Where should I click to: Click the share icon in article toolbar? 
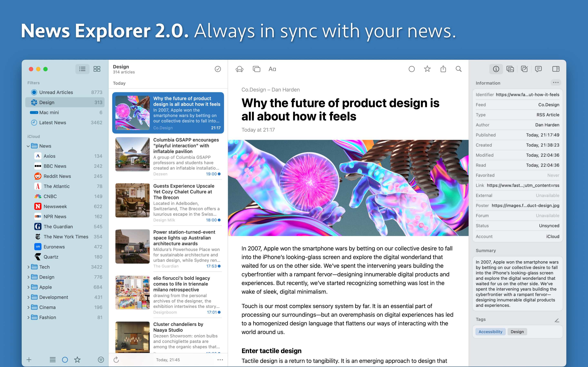(443, 69)
